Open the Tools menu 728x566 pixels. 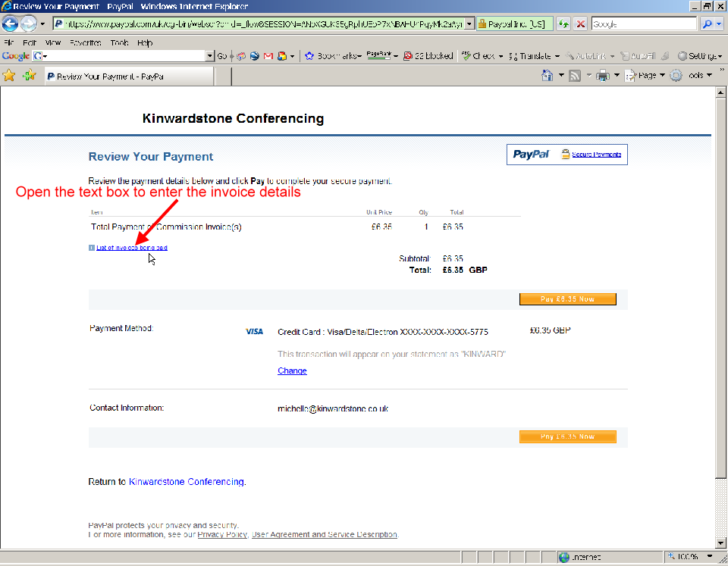(119, 42)
